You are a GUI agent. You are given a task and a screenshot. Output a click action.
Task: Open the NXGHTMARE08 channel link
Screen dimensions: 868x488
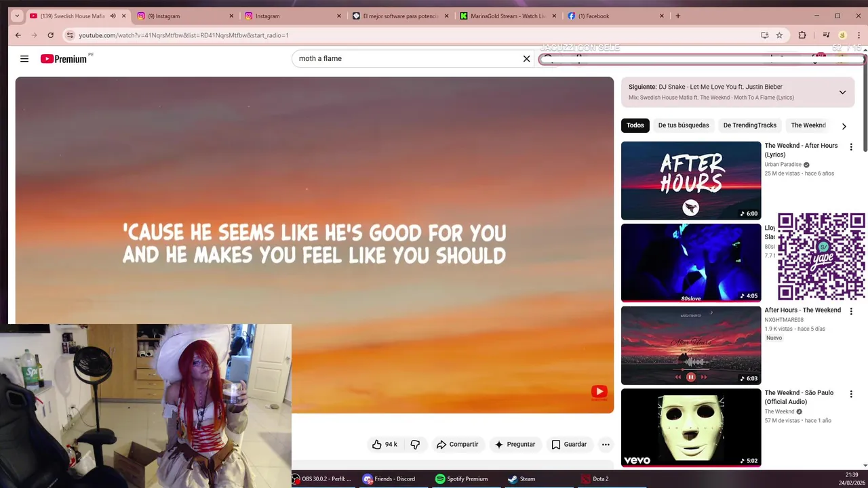pyautogui.click(x=784, y=320)
